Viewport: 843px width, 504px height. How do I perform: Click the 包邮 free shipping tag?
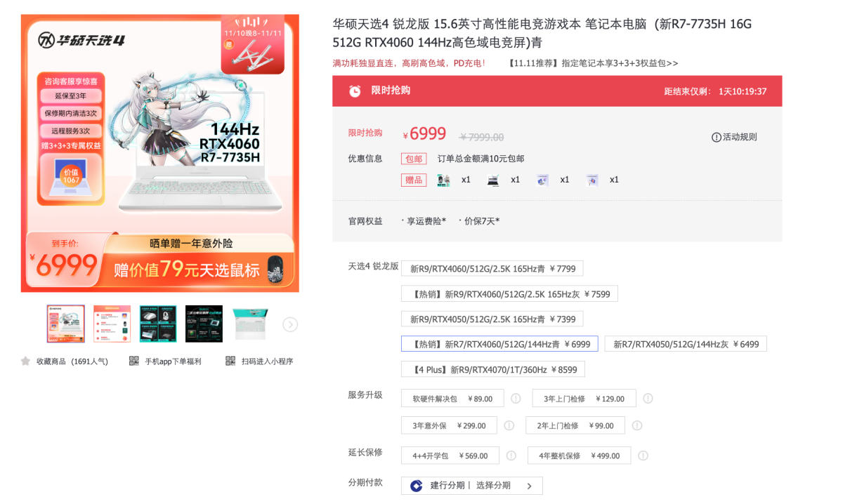(414, 159)
